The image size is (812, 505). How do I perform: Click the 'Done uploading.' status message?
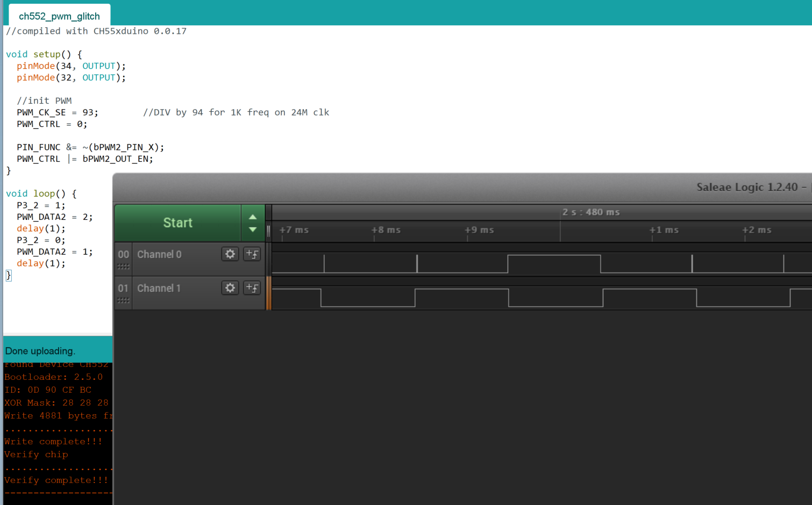click(40, 351)
